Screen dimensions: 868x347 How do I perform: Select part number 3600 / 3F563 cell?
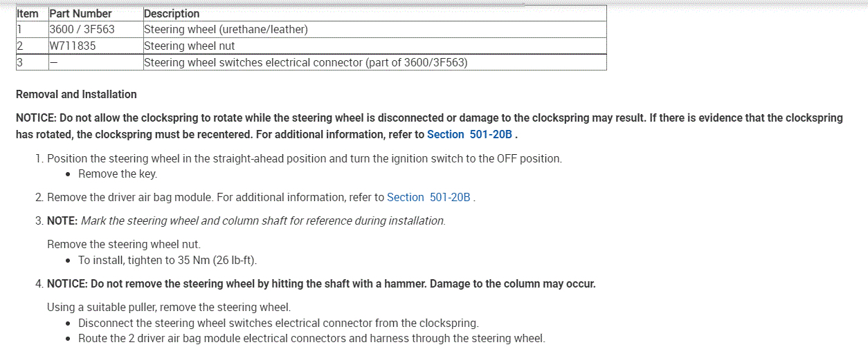tap(82, 30)
